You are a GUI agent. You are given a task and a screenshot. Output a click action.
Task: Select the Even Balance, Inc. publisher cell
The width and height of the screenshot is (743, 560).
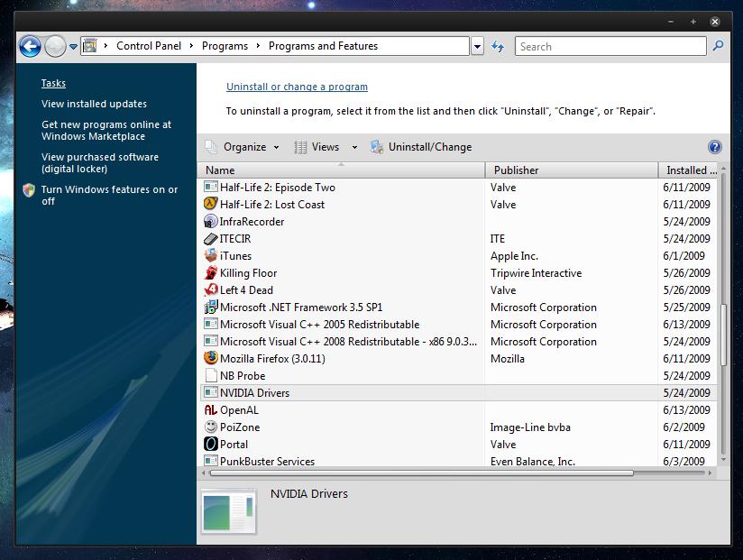point(533,461)
